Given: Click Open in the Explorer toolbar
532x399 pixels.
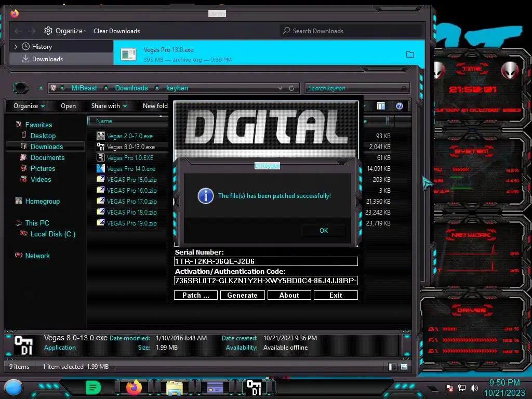Looking at the screenshot, I should pos(68,106).
